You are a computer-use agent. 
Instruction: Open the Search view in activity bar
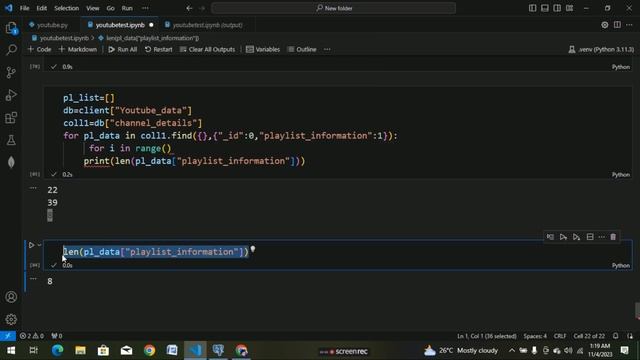11,50
